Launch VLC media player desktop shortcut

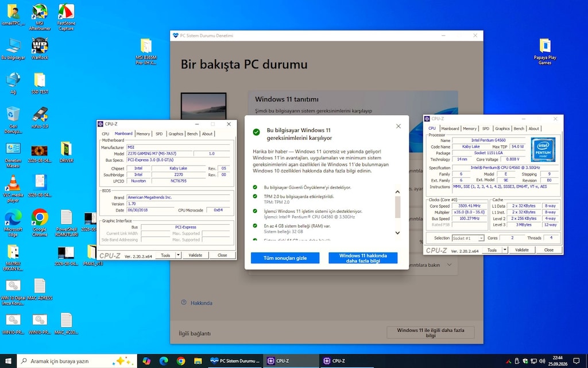[13, 189]
